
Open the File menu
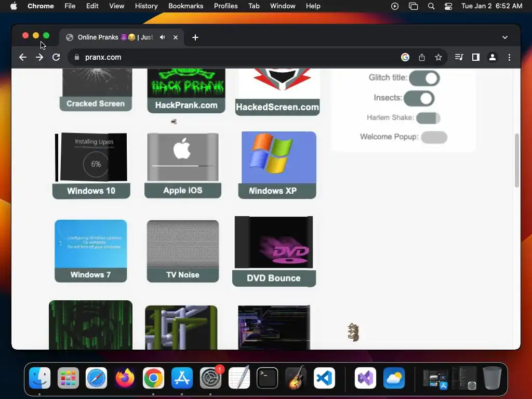pos(70,6)
